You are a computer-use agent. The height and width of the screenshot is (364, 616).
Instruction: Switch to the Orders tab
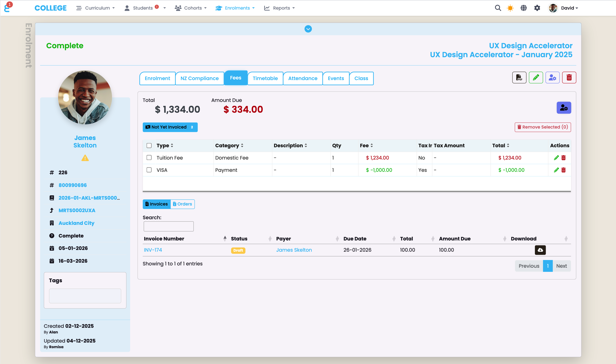[182, 204]
